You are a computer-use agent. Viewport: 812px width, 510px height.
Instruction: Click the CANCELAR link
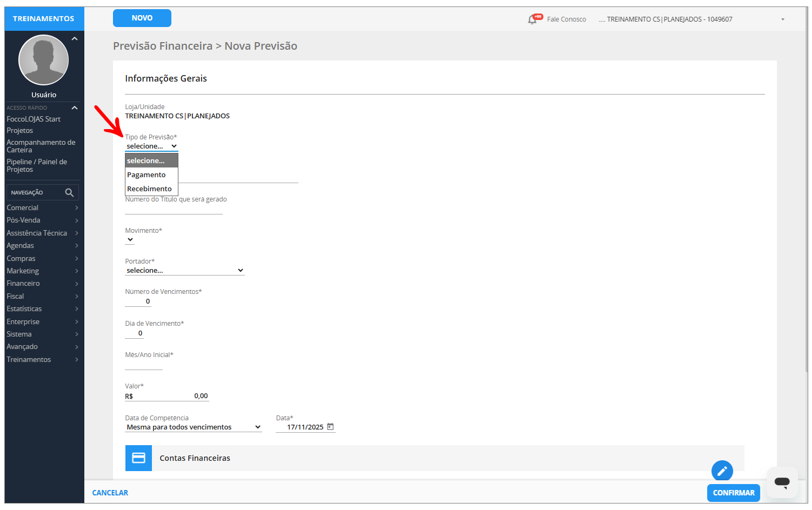tap(110, 493)
